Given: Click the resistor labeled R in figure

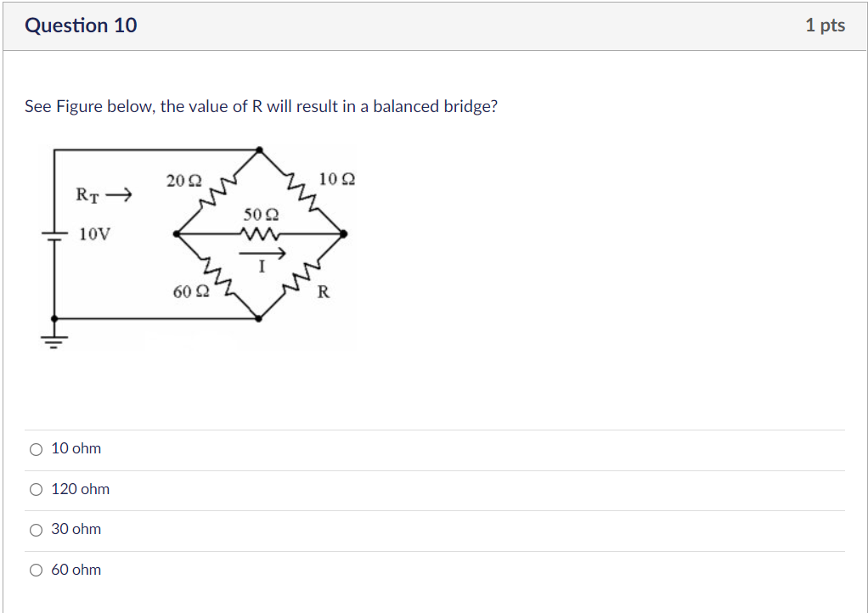Looking at the screenshot, I should click(300, 278).
